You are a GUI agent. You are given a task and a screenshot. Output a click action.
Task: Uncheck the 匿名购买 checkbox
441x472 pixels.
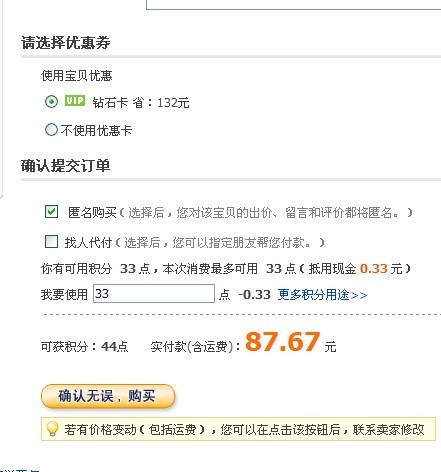[51, 212]
